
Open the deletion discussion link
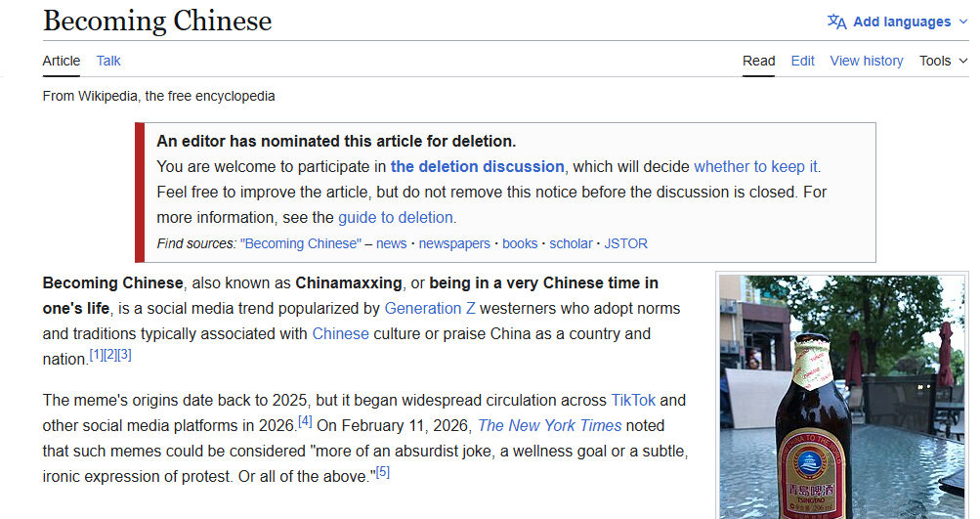pos(478,166)
